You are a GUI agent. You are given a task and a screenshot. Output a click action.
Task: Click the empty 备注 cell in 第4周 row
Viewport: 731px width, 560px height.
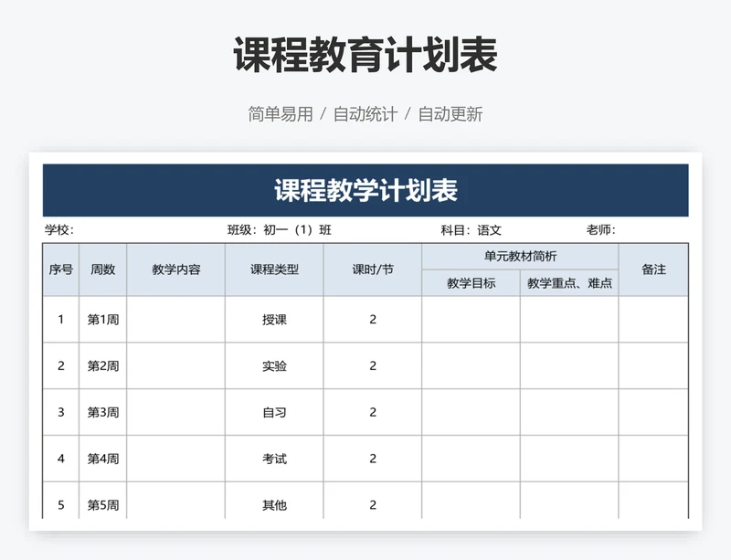click(653, 459)
